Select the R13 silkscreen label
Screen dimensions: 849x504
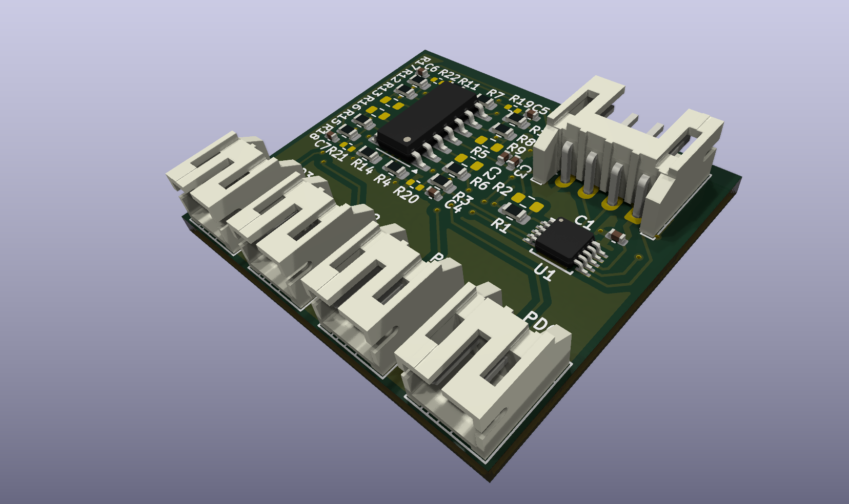click(x=382, y=90)
